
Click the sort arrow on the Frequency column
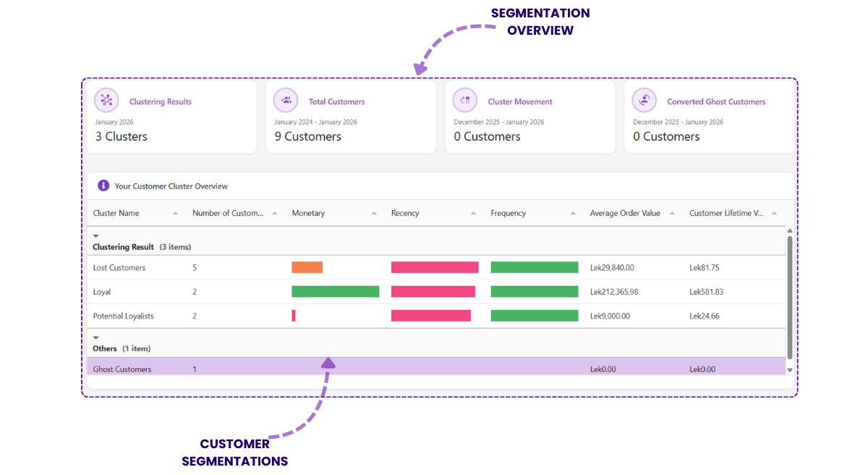[x=574, y=213]
